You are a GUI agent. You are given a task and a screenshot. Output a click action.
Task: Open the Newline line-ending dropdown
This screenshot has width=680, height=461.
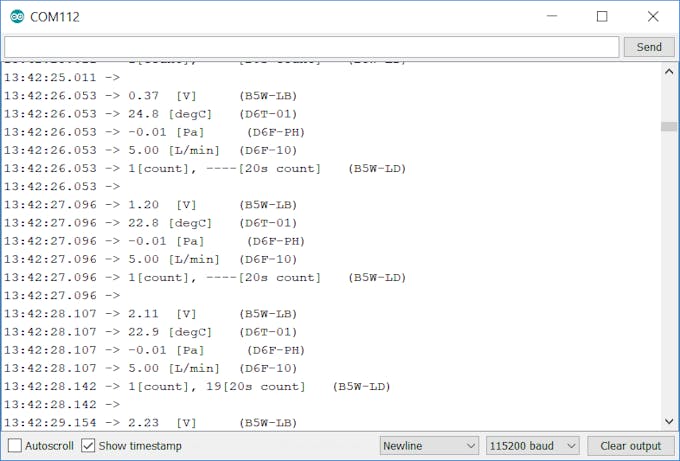[x=429, y=445]
